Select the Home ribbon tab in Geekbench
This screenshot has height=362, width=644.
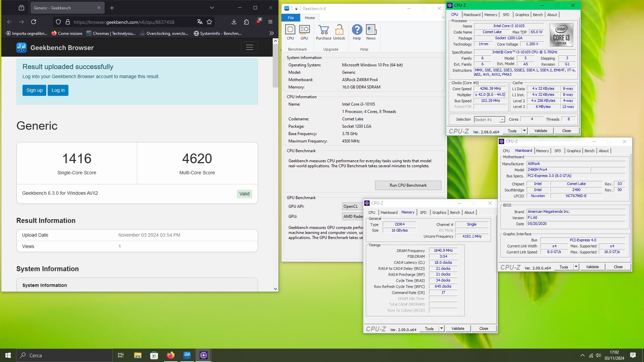310,18
